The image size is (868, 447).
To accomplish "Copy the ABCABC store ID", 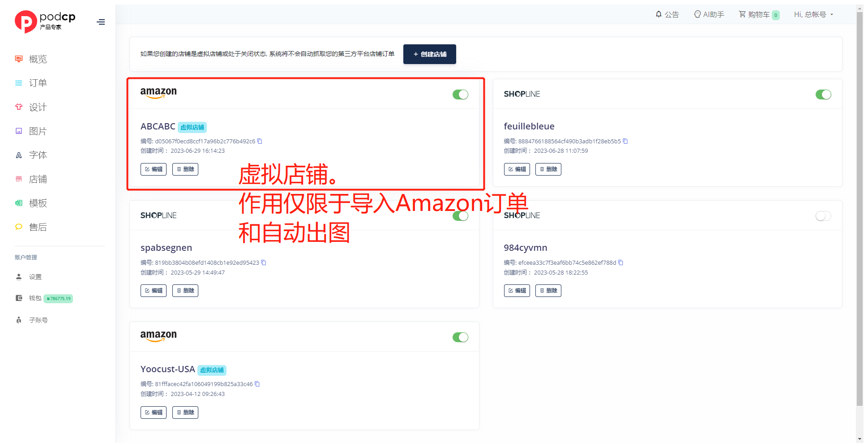I will 260,141.
